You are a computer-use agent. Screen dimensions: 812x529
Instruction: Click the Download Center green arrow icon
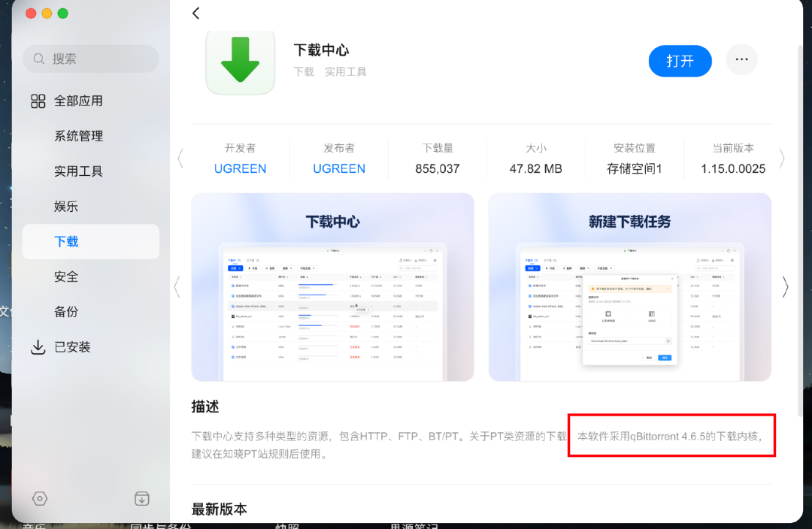coord(241,62)
